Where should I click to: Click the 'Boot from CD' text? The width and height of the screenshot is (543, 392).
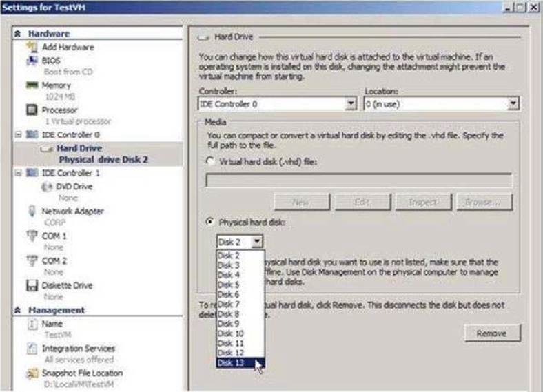(x=68, y=72)
